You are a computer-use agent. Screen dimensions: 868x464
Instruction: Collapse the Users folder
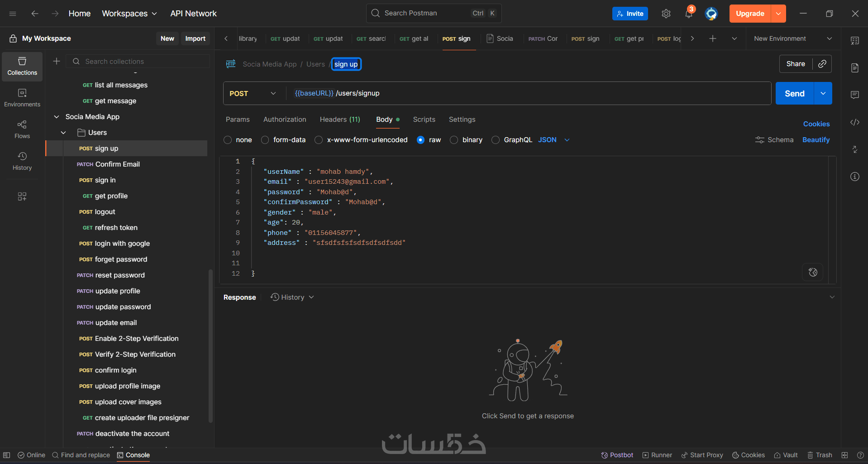coord(63,133)
